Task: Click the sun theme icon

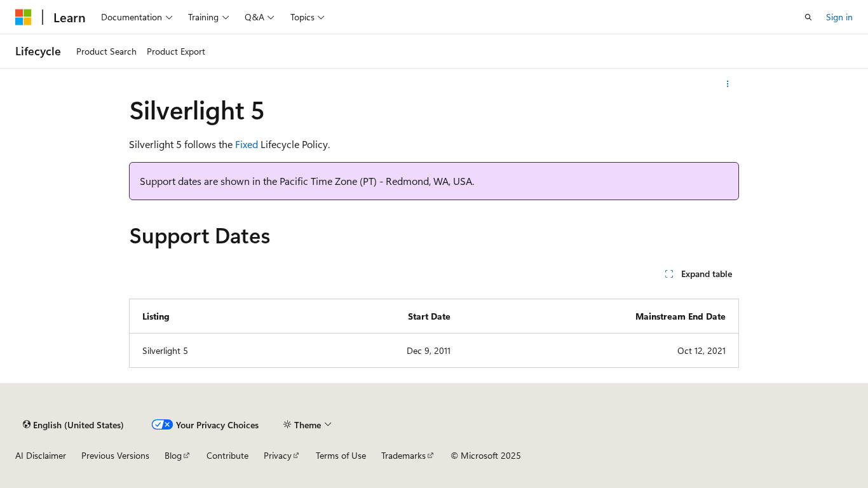Action: coord(287,424)
